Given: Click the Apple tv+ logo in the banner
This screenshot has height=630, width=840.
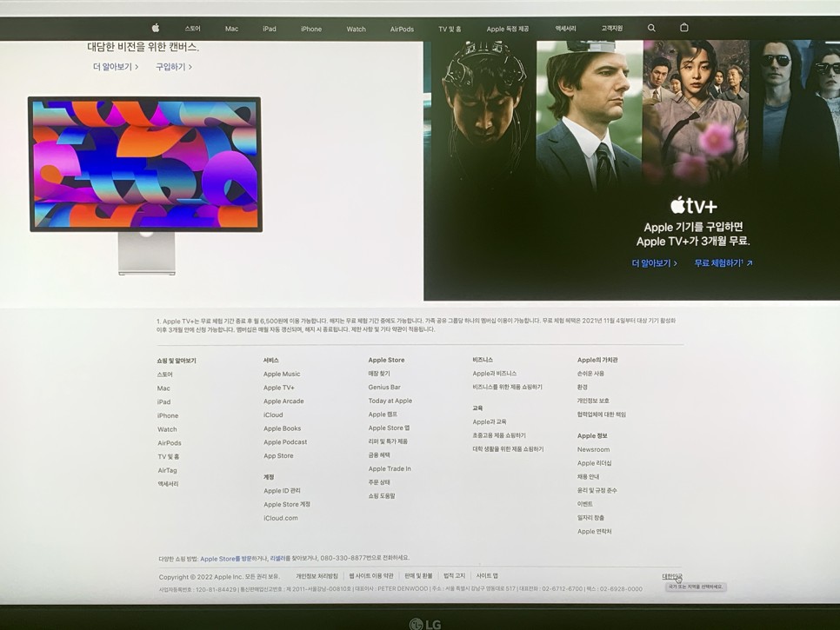Looking at the screenshot, I should 693,205.
